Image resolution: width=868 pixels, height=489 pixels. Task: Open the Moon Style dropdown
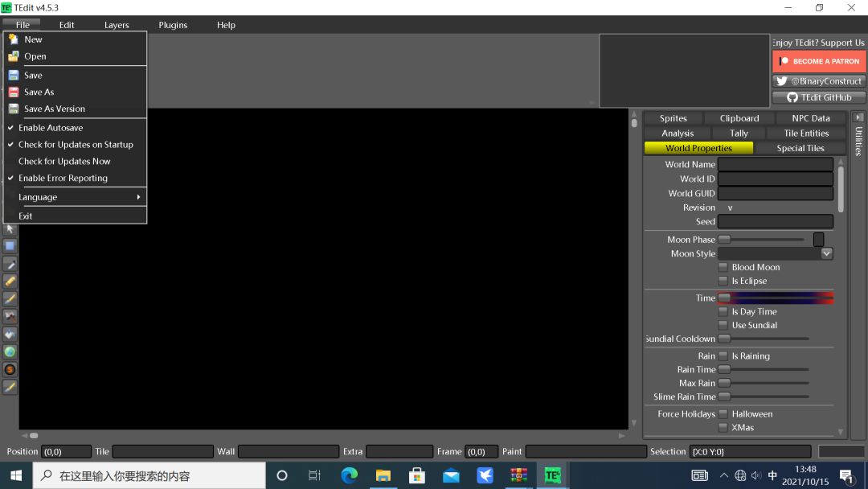(x=775, y=253)
